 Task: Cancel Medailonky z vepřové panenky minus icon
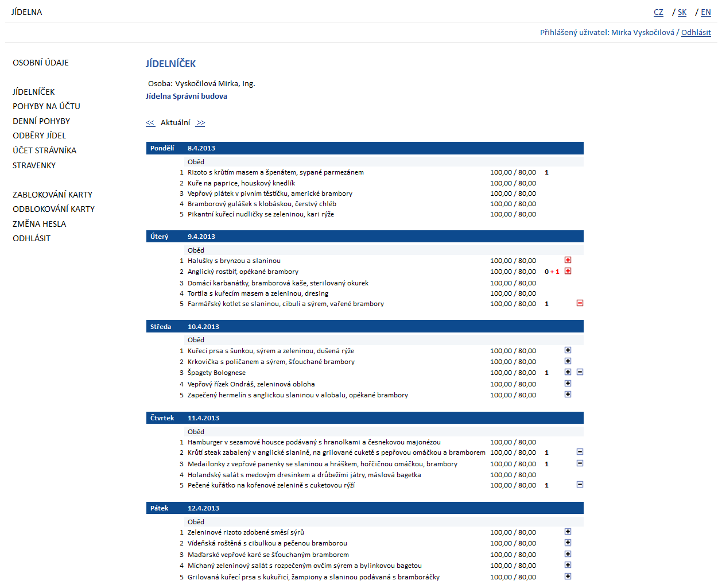pos(580,463)
